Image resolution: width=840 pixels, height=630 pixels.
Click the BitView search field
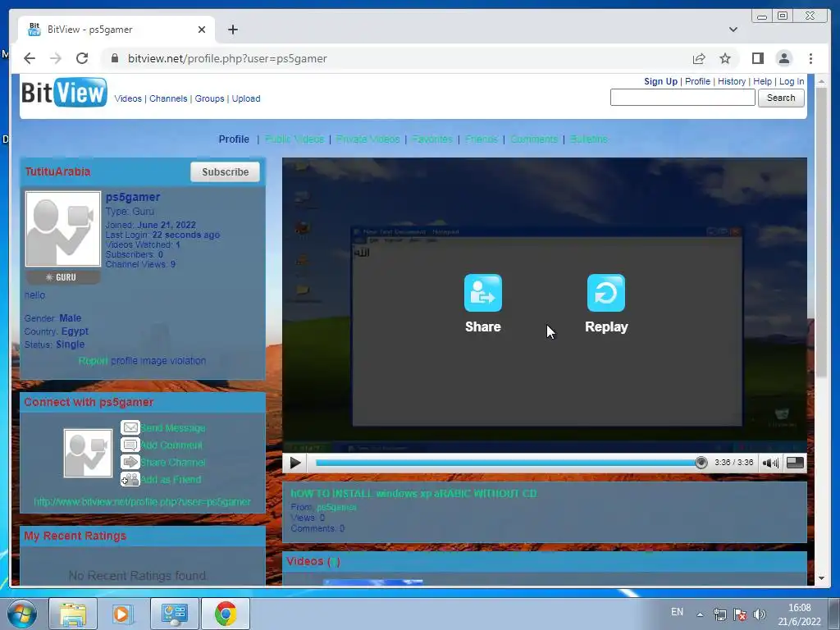pyautogui.click(x=682, y=98)
